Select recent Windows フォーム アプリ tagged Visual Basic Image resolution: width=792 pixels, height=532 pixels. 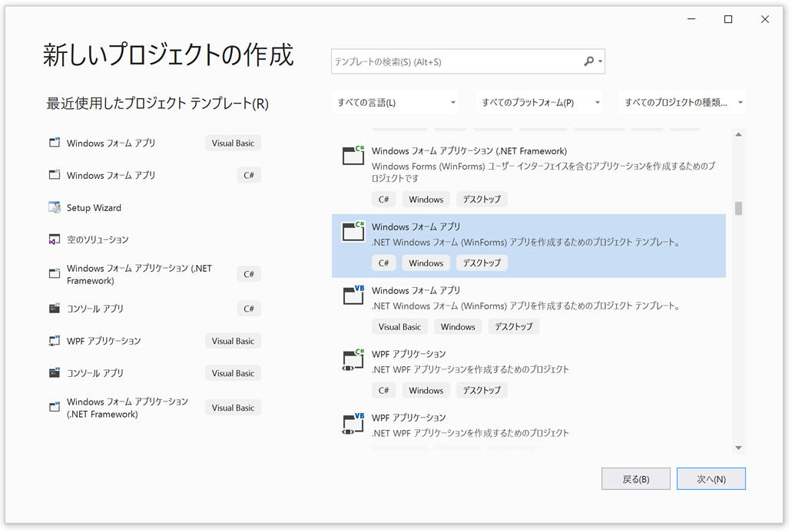pyautogui.click(x=154, y=143)
